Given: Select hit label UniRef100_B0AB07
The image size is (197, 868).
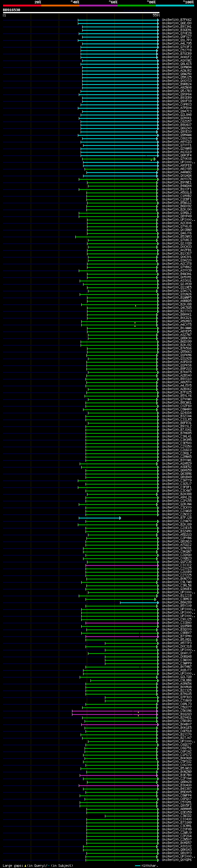Looking at the screenshot, I should [177, 725].
